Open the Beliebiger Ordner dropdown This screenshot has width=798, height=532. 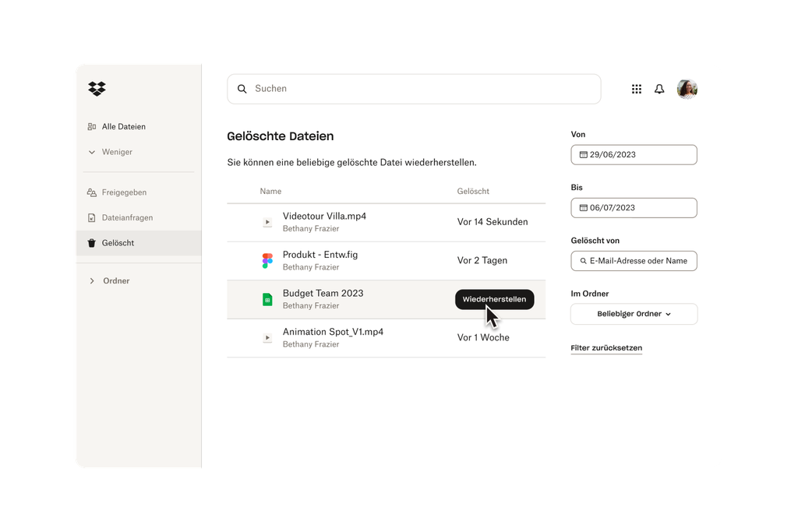[x=634, y=314]
